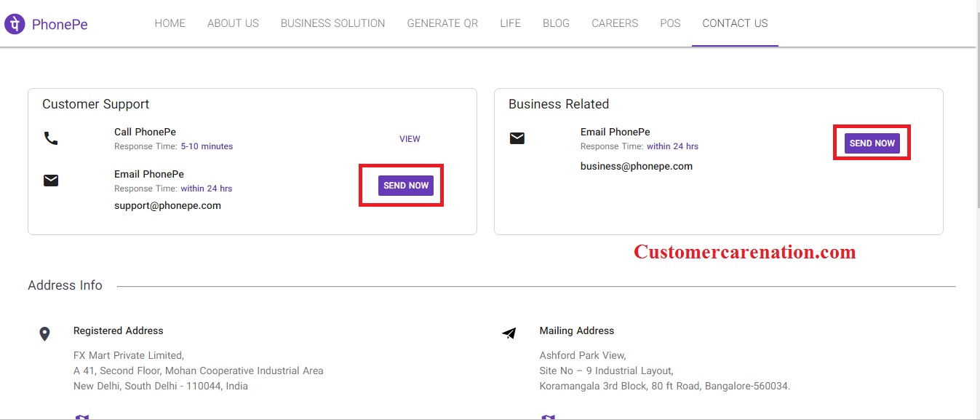Open the HOME menu item
This screenshot has width=980, height=420.
point(170,23)
